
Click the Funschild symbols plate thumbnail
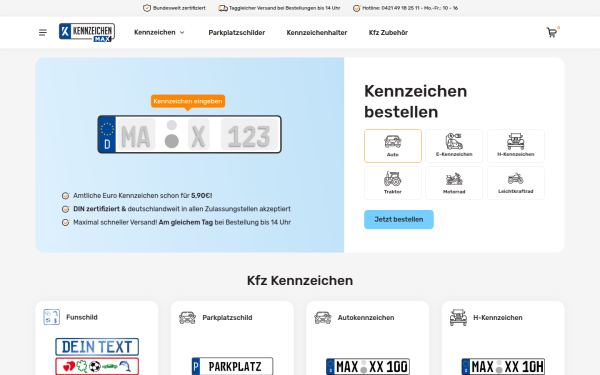point(97,366)
